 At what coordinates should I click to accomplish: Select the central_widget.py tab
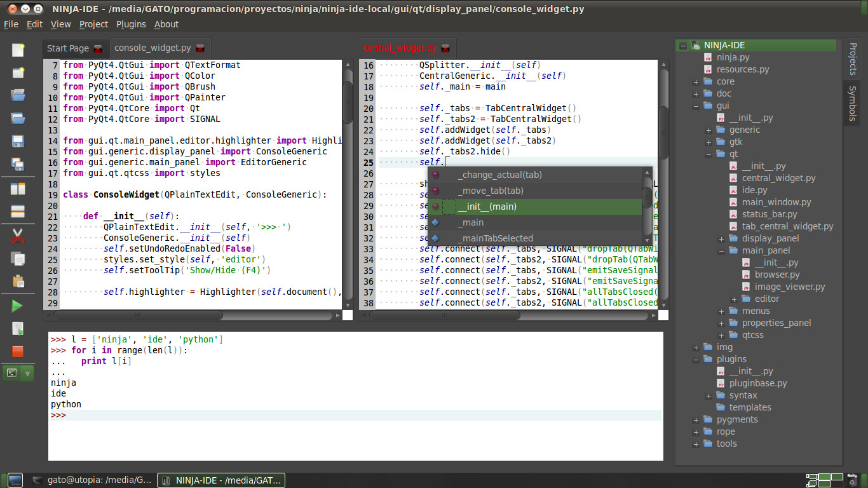tap(400, 48)
